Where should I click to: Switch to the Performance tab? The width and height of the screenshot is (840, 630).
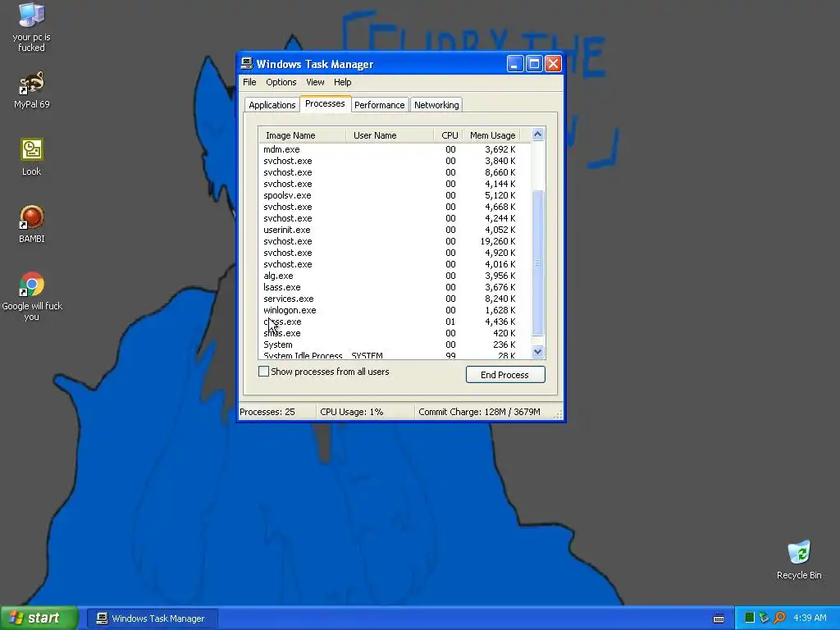point(379,105)
